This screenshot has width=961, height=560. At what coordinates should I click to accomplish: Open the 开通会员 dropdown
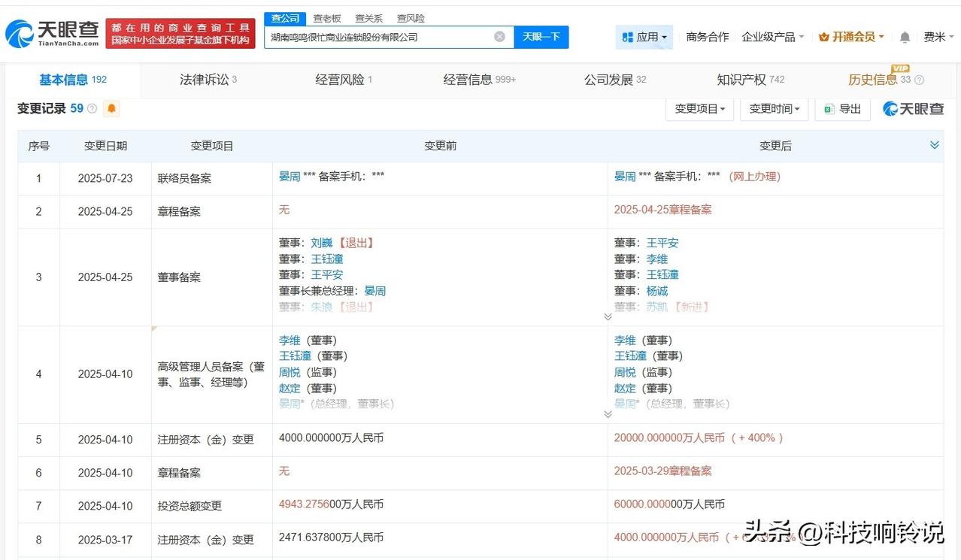tap(850, 37)
